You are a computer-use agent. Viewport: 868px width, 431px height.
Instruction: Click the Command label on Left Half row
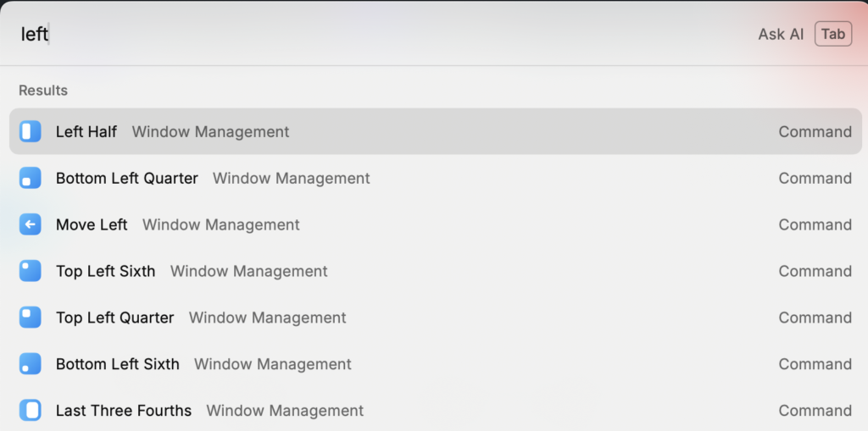815,131
